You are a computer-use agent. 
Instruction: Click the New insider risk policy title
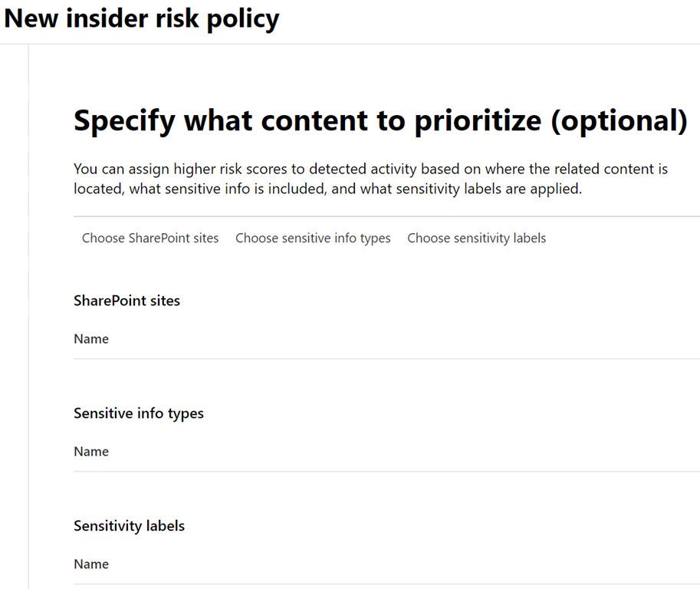142,18
